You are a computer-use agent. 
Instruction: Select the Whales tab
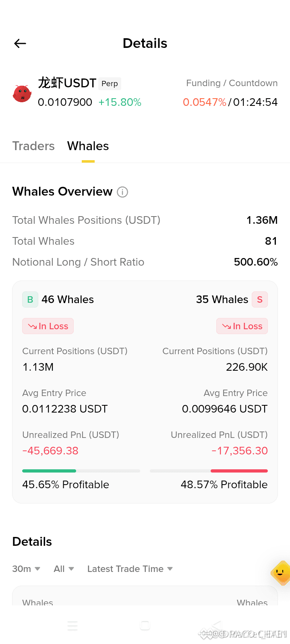[x=88, y=146]
